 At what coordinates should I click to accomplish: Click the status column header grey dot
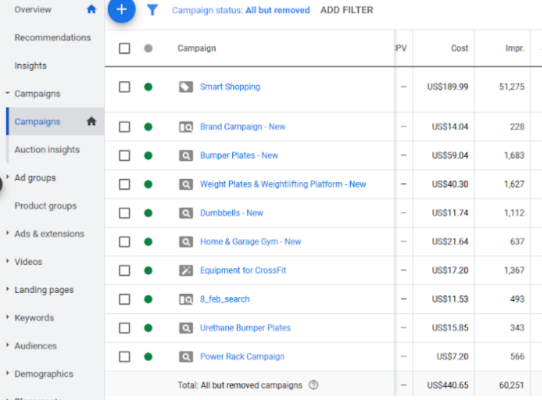[148, 48]
